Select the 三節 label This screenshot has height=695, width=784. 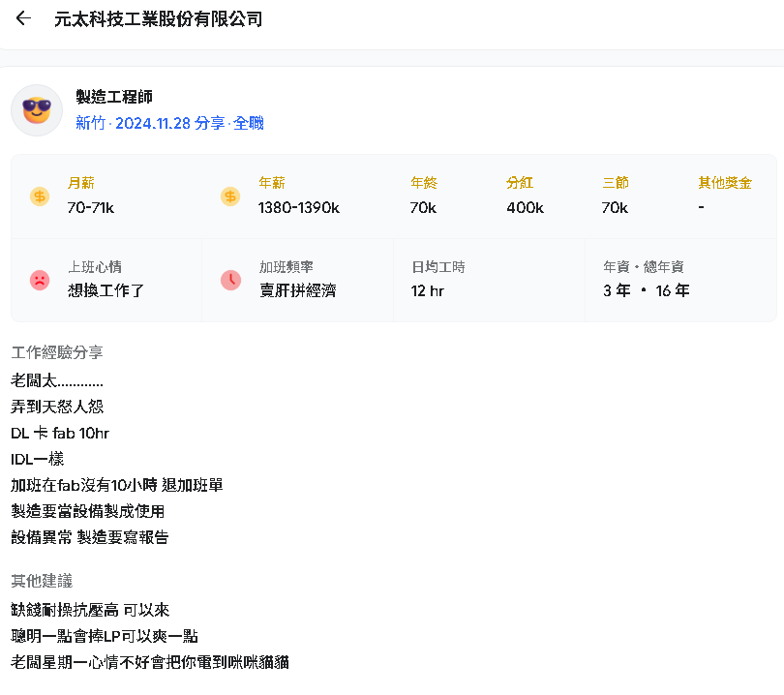coord(616,183)
